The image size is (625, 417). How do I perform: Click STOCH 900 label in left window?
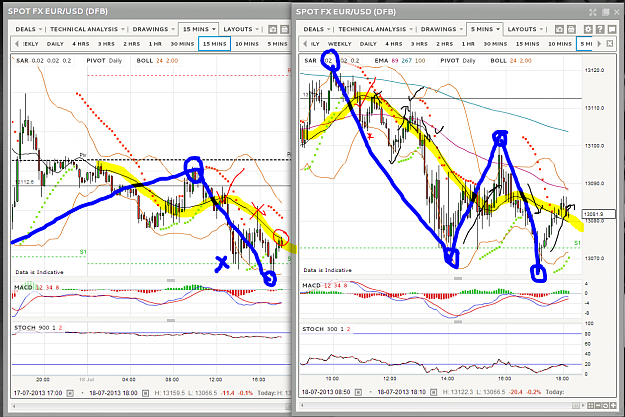(x=38, y=328)
